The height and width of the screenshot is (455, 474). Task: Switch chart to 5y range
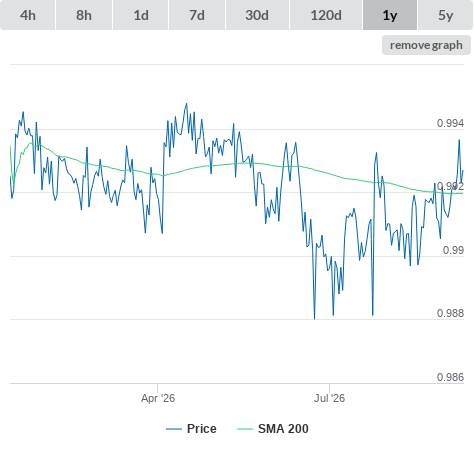pos(446,15)
